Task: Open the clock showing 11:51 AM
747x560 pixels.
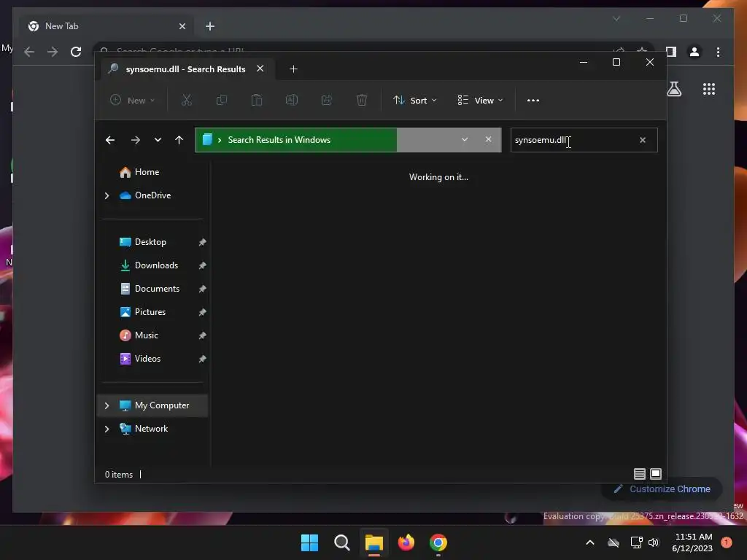Action: pos(692,542)
